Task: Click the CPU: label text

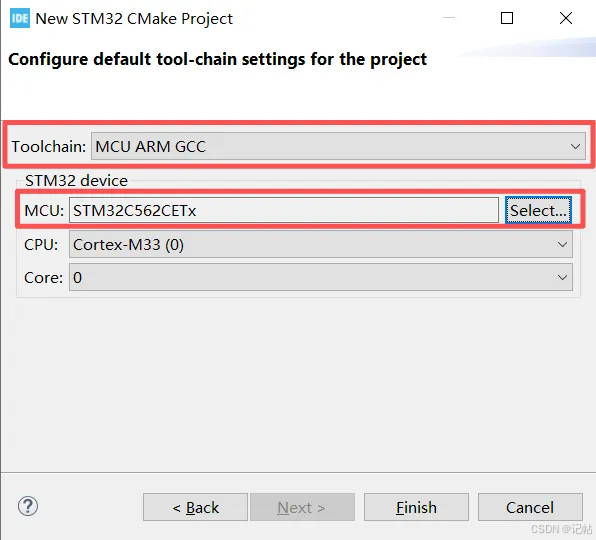Action: click(x=41, y=245)
